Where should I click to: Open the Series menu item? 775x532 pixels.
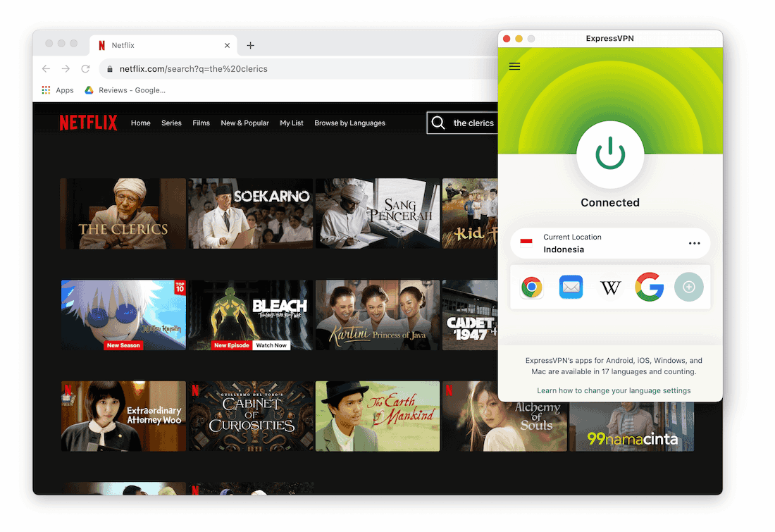tap(171, 123)
